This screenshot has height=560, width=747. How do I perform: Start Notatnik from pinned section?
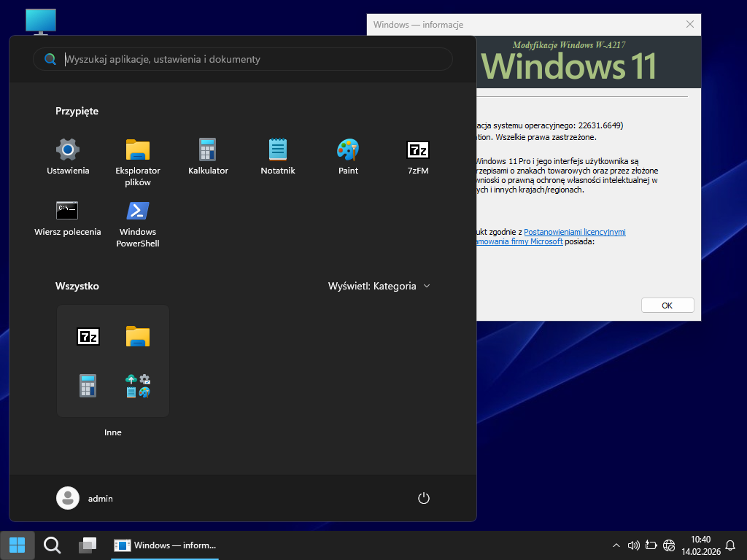[x=278, y=150]
